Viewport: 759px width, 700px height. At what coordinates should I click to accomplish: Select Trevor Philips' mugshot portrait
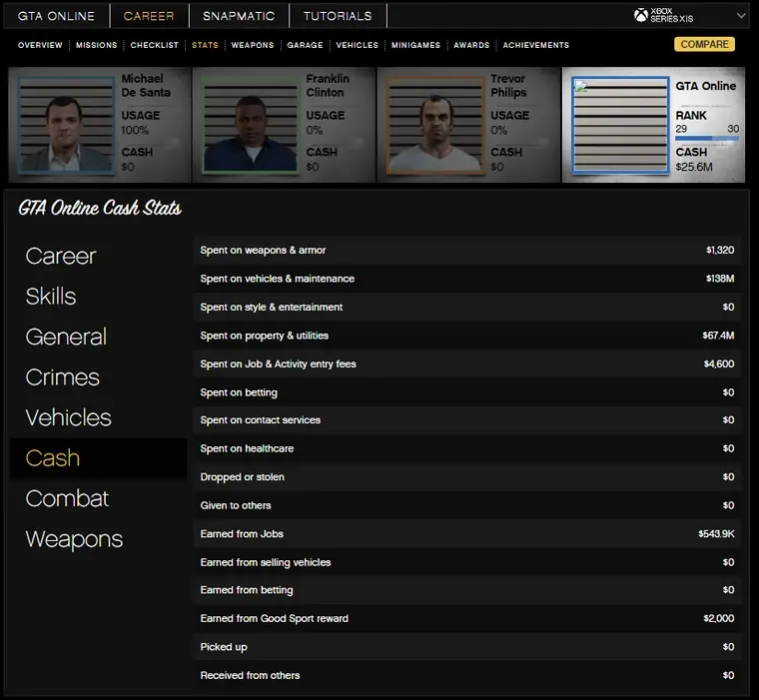(431, 125)
